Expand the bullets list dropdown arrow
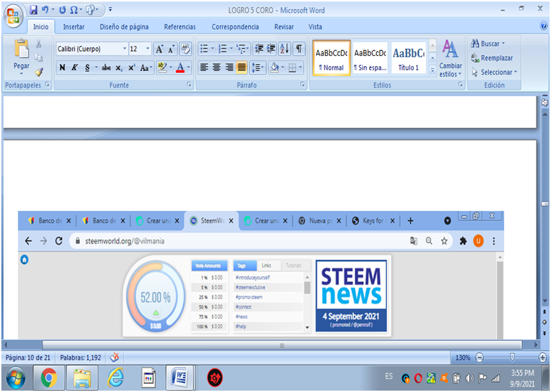 213,48
